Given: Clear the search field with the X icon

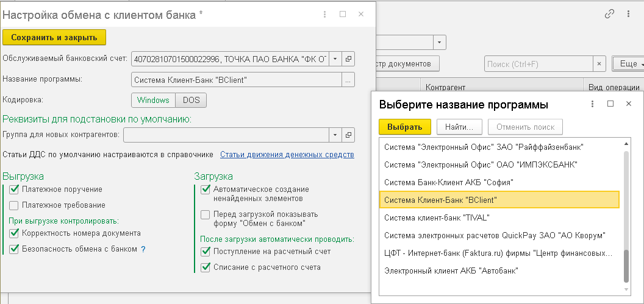Looking at the screenshot, I should coord(601,63).
